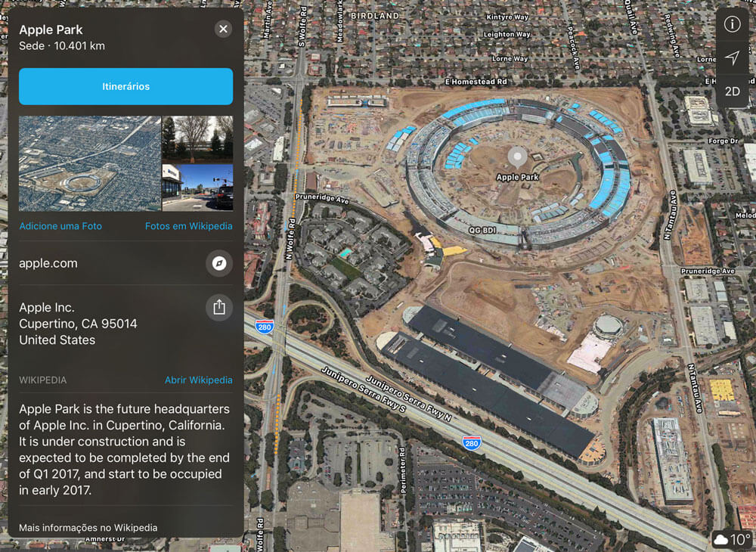This screenshot has width=756, height=552.
Task: Open the aerial Apple Park photo thumbnail
Action: click(90, 163)
